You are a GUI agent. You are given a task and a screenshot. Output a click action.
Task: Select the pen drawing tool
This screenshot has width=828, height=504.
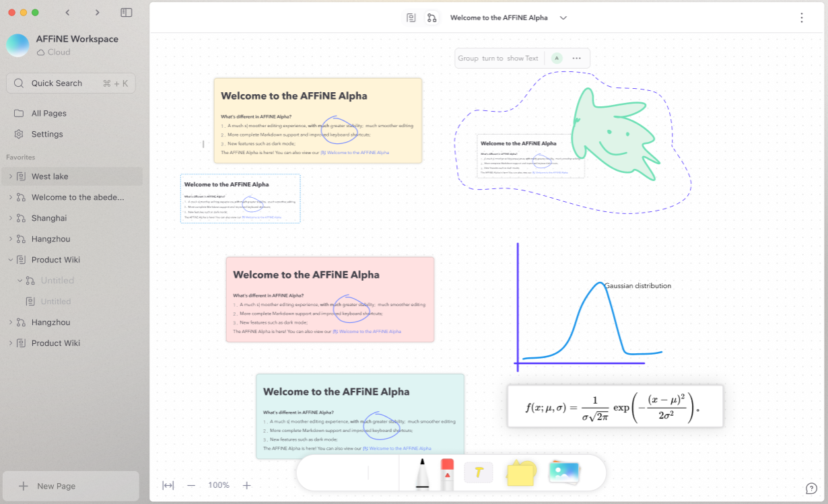click(x=422, y=474)
